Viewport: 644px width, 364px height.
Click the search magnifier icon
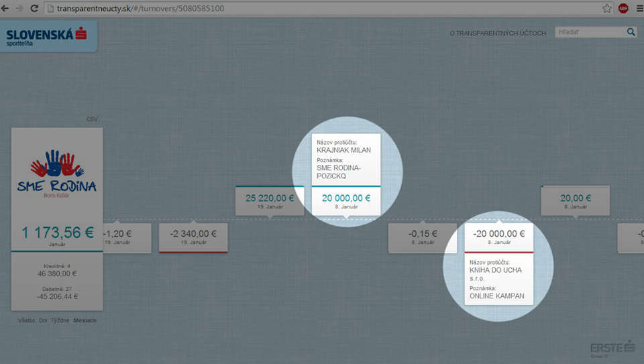coord(631,32)
